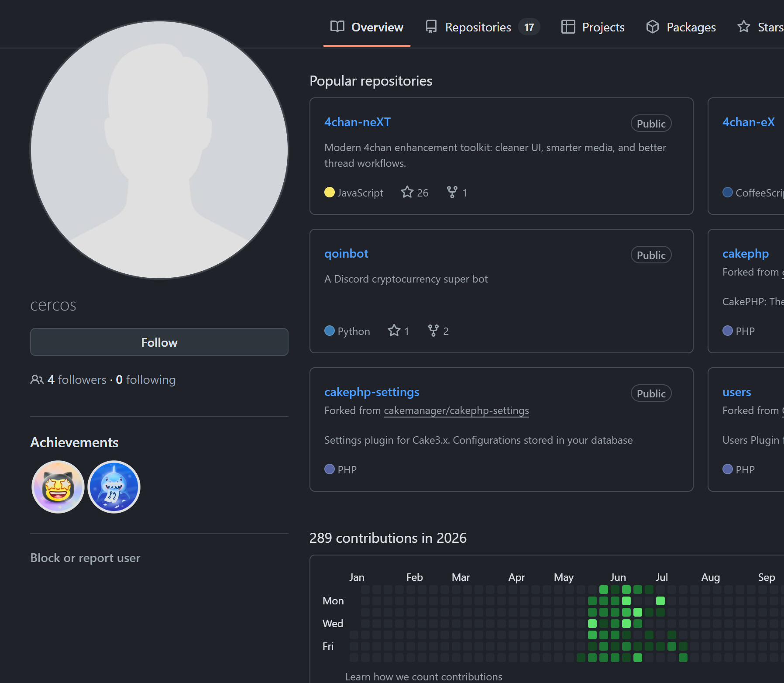Image resolution: width=784 pixels, height=683 pixels.
Task: Open Learn how we count contributions
Action: click(x=424, y=676)
